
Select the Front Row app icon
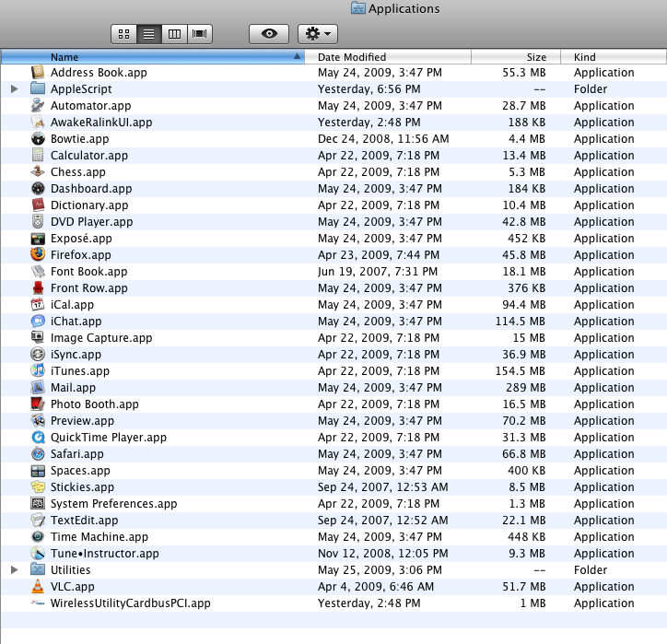(38, 288)
